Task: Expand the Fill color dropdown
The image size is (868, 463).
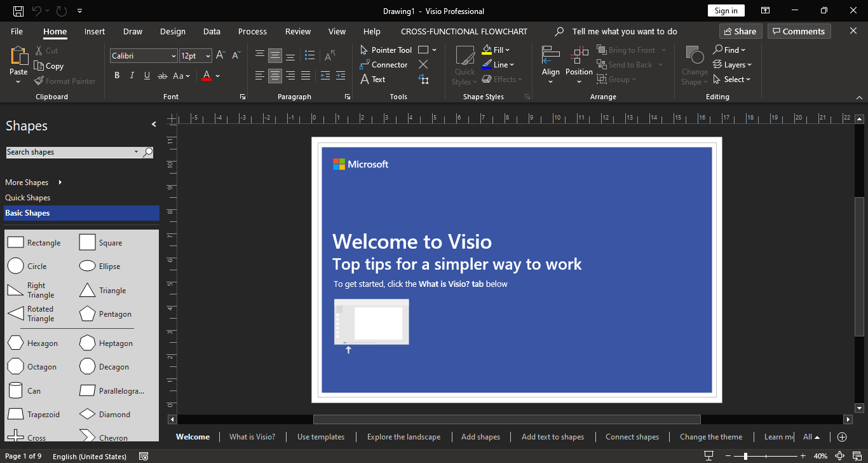Action: click(508, 50)
